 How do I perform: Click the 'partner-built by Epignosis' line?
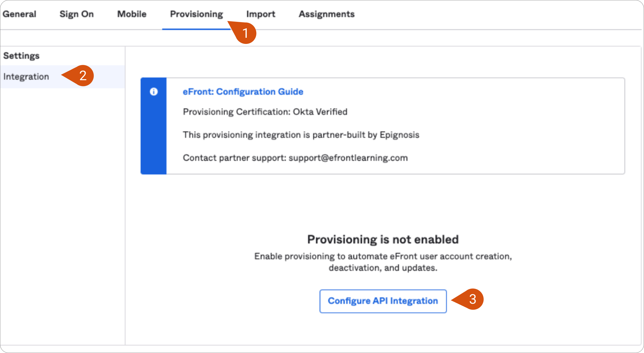[301, 135]
